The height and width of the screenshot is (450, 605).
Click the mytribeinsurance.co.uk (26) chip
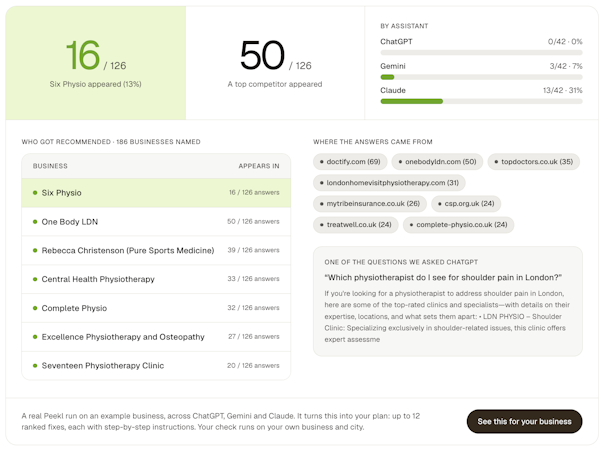370,203
